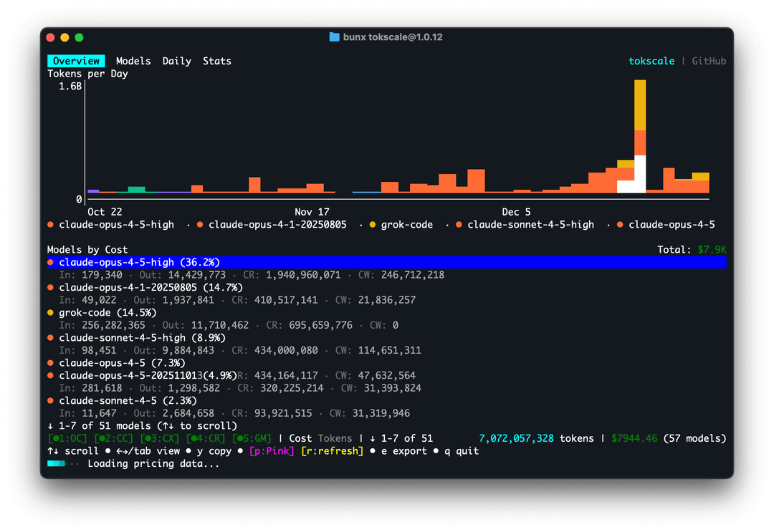The image size is (774, 532).
Task: Switch to the Overview tab
Action: [76, 61]
